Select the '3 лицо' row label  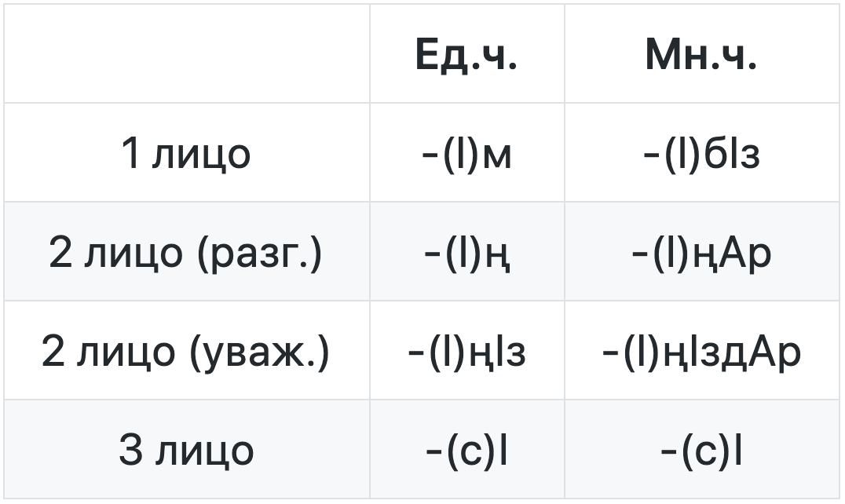tap(186, 451)
